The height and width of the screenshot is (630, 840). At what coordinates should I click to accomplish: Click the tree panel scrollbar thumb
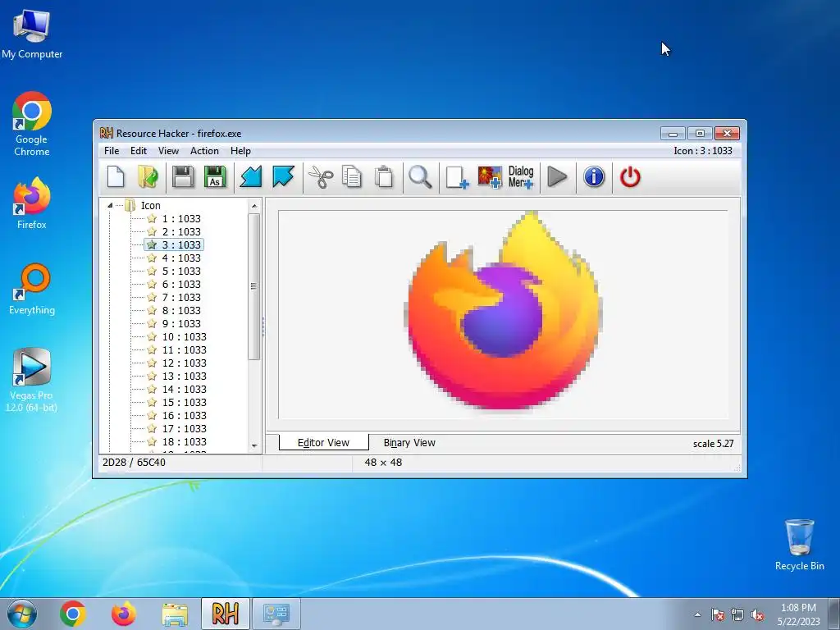pyautogui.click(x=254, y=286)
